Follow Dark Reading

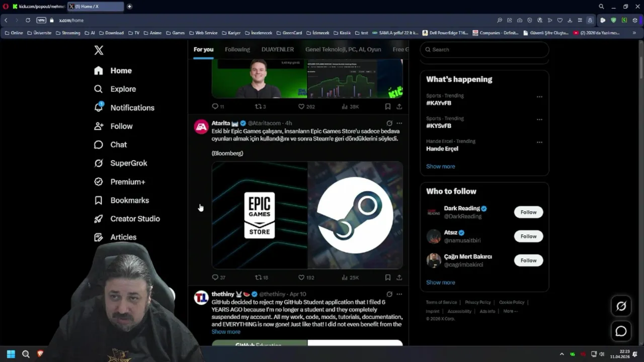(528, 212)
